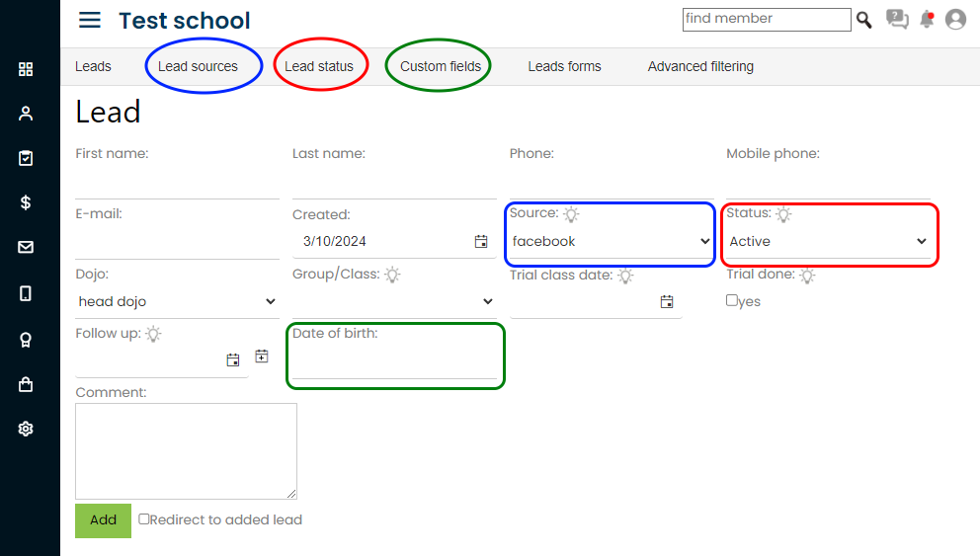Expand the Status dropdown showing Active
The width and height of the screenshot is (980, 556).
pos(828,241)
